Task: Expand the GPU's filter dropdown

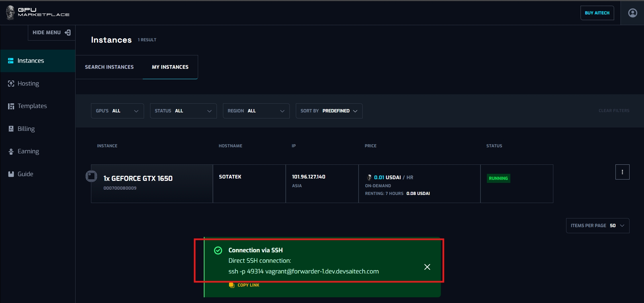Action: pyautogui.click(x=117, y=111)
